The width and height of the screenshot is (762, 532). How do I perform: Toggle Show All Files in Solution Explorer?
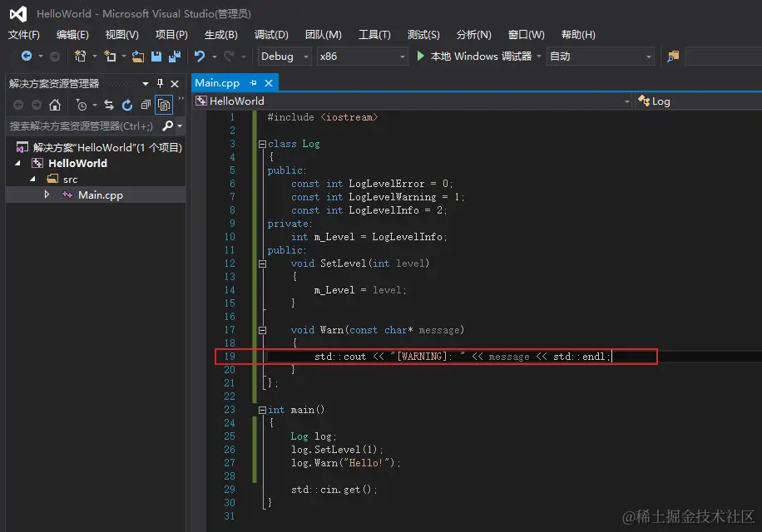(x=164, y=105)
